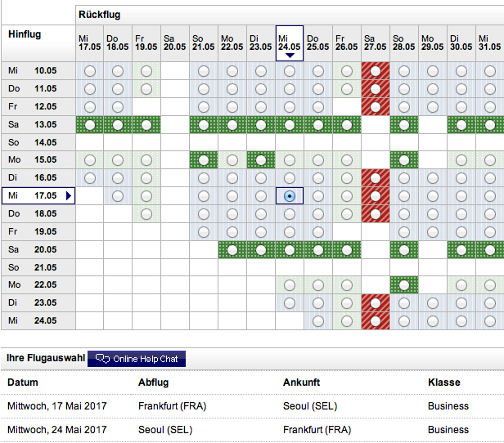Select outbound Mo 22.05 with return So 28.05

click(403, 285)
